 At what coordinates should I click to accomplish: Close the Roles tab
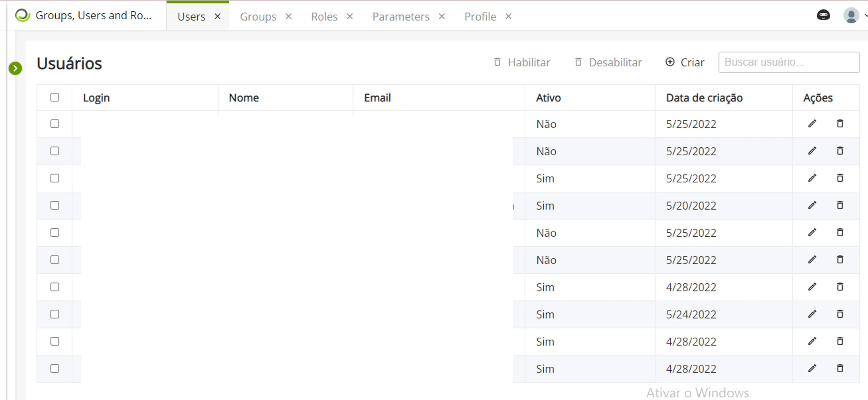[350, 17]
